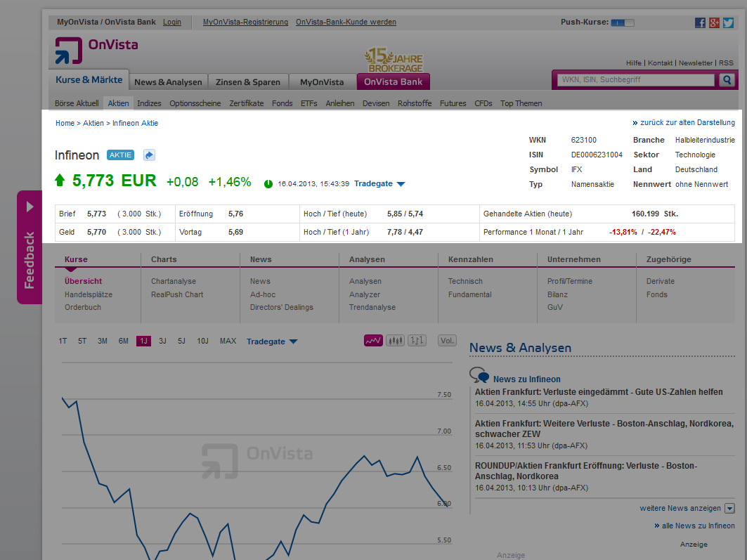Open the Zinsen & Sparen tab
Viewport: 747px width, 560px height.
(x=248, y=82)
